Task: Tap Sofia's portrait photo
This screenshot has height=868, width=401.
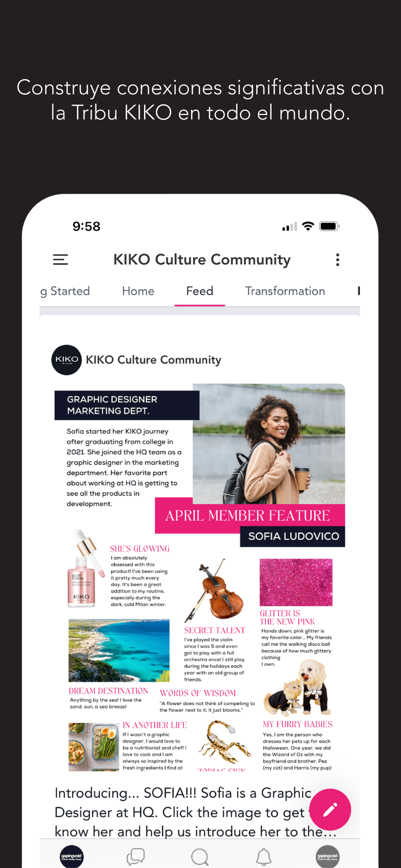Action: [x=269, y=444]
